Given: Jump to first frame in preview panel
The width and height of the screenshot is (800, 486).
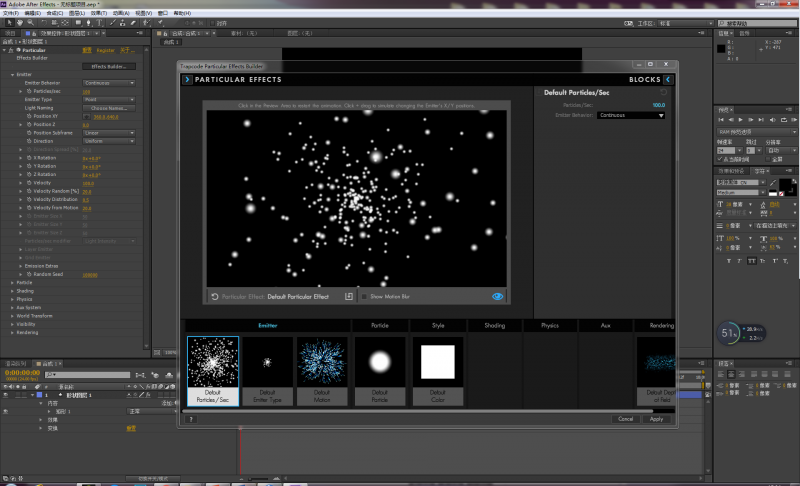Looking at the screenshot, I should (721, 120).
